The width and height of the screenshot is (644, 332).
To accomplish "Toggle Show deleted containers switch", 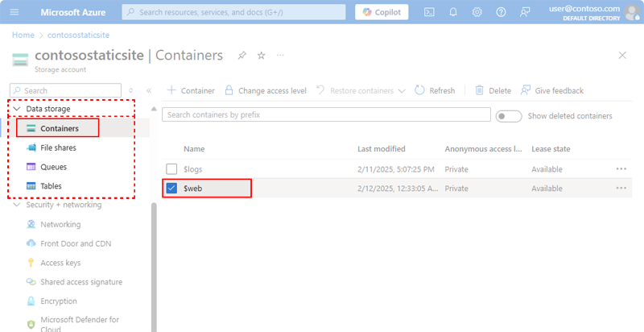I will tap(509, 116).
